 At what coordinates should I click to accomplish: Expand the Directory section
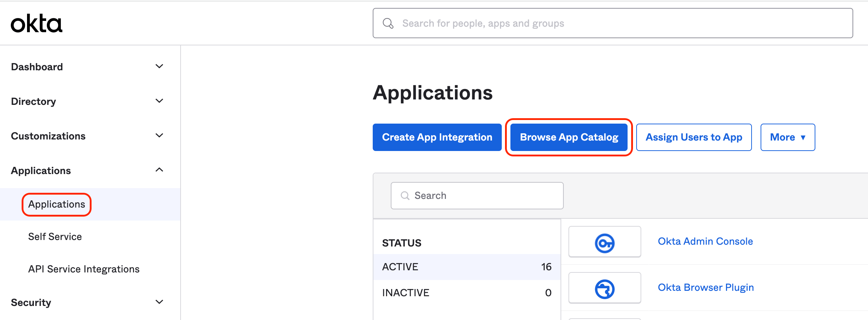coord(159,101)
